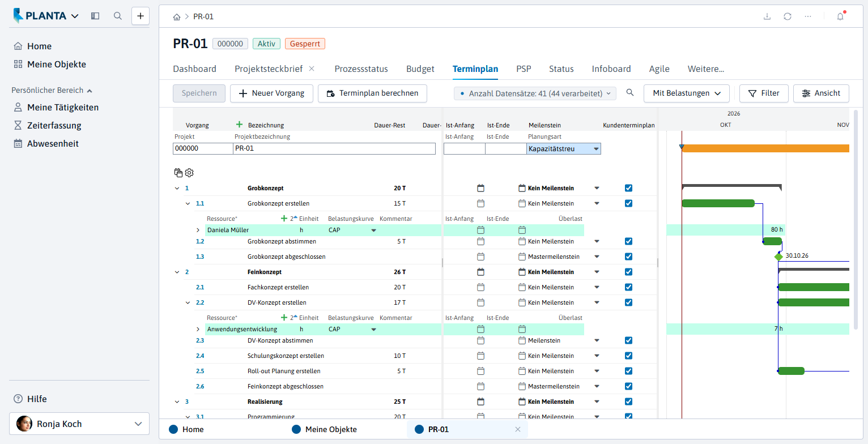Collapse task group 2 Feinkonzept
The width and height of the screenshot is (868, 444).
(x=177, y=272)
